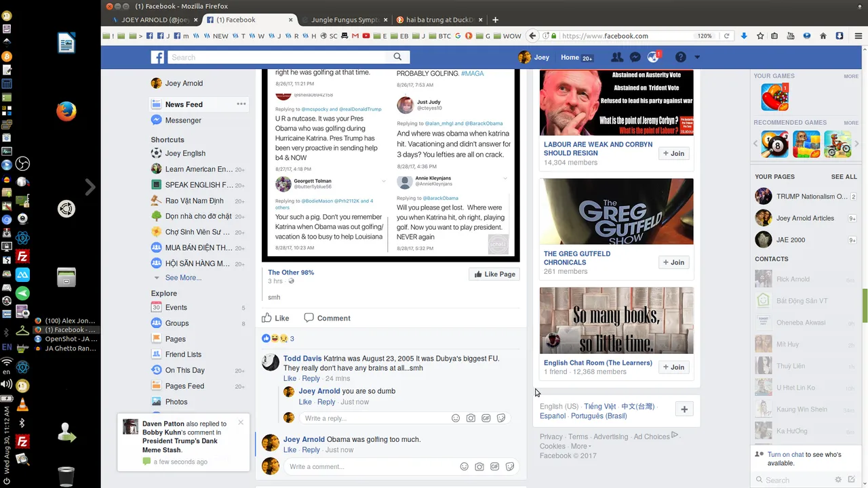Image resolution: width=868 pixels, height=488 pixels.
Task: Reload page with Firefox refresh button
Action: (726, 36)
